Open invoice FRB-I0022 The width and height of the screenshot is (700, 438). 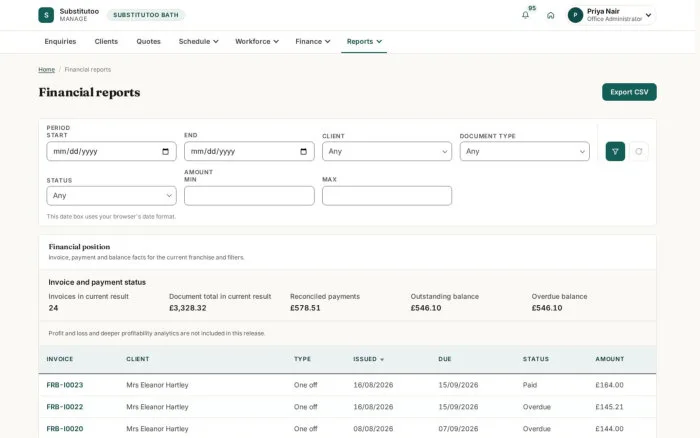point(65,407)
